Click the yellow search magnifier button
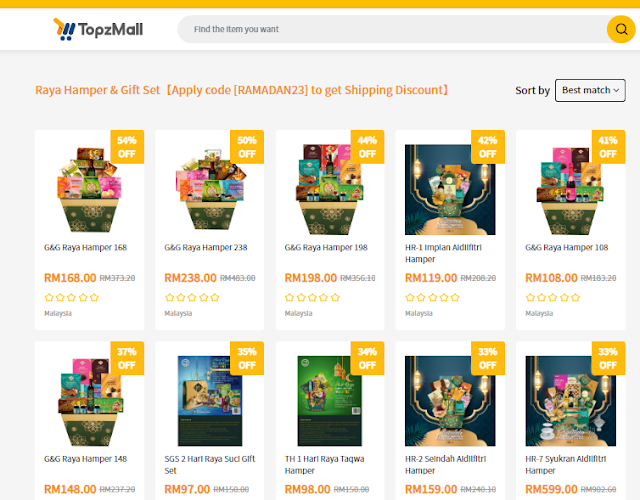This screenshot has width=640, height=500. click(x=621, y=29)
